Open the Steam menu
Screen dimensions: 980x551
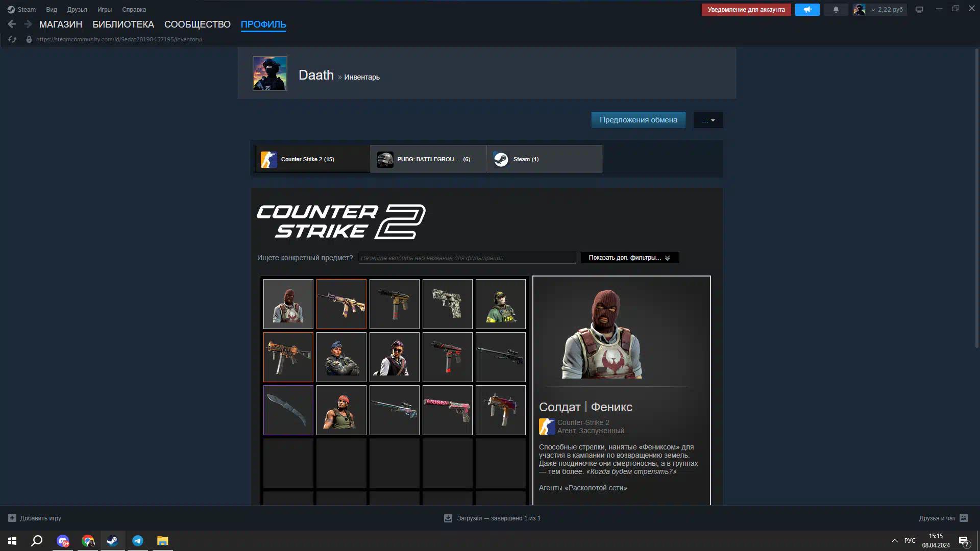click(21, 10)
